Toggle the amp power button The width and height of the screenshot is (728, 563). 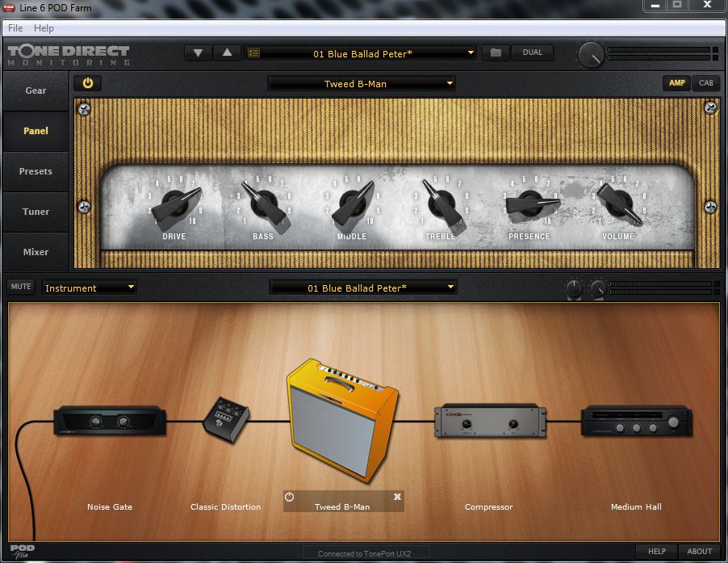coord(87,83)
